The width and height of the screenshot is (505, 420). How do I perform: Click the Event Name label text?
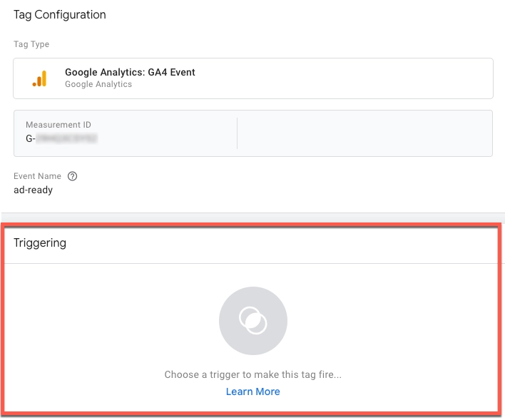point(37,176)
